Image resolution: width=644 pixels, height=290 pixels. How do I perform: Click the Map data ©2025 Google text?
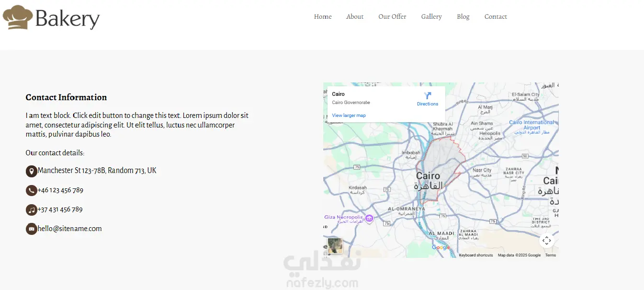tap(519, 255)
